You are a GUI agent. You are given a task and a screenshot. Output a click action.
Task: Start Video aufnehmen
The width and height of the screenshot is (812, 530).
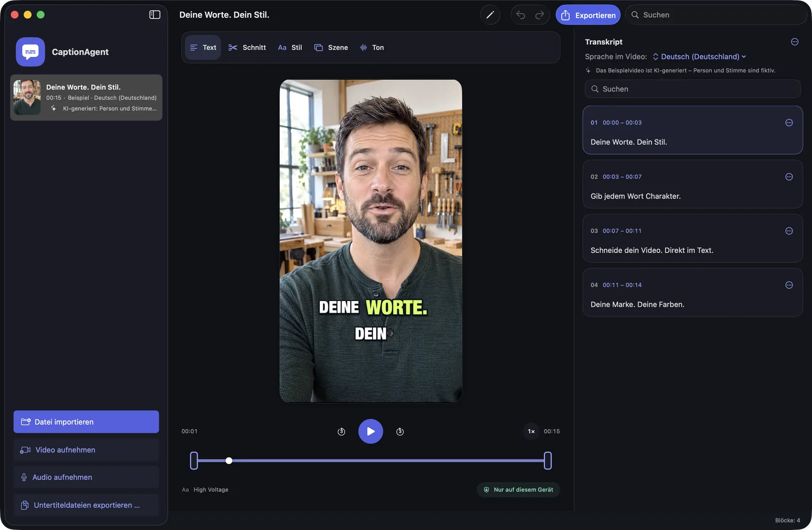click(86, 450)
